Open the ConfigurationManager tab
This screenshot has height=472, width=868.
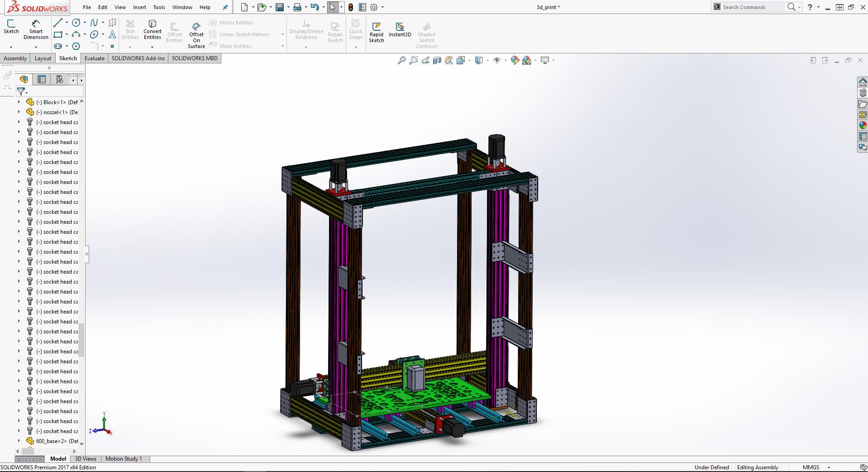tap(59, 80)
